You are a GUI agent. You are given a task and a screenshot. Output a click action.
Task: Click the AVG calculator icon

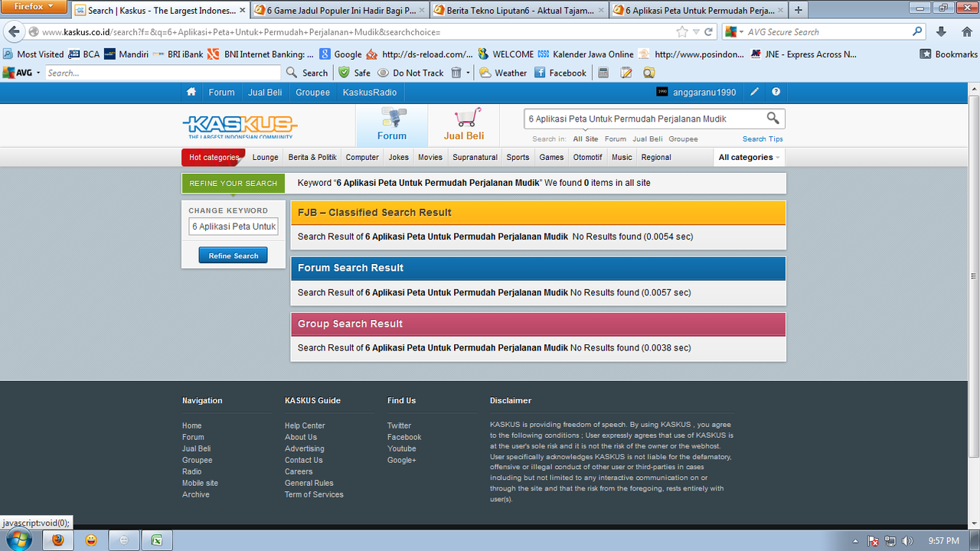603,73
